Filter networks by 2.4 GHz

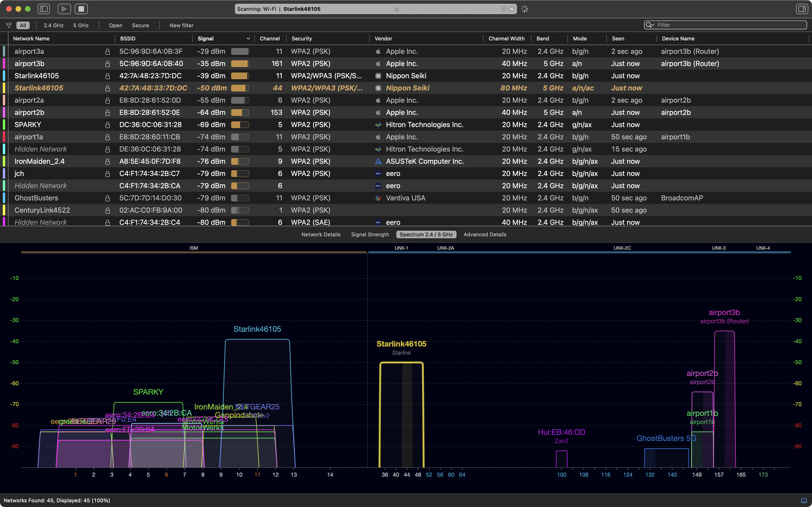pos(54,25)
